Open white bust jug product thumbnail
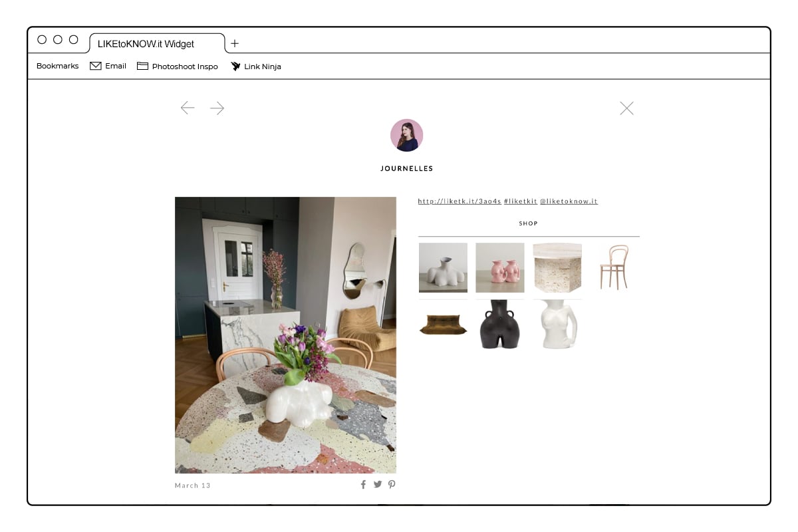798x532 pixels. 557,325
